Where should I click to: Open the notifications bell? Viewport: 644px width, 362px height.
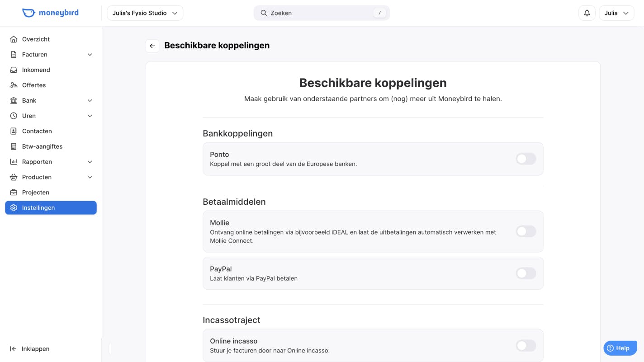[587, 13]
